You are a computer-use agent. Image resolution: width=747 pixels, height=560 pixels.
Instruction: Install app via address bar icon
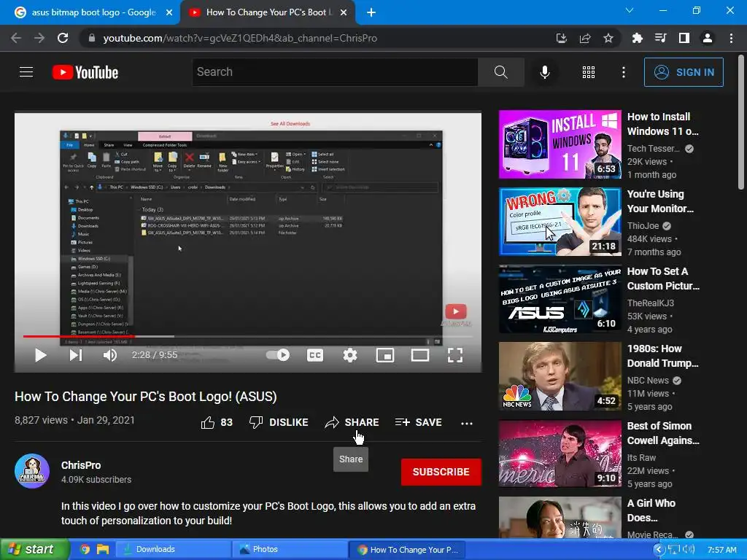562,38
